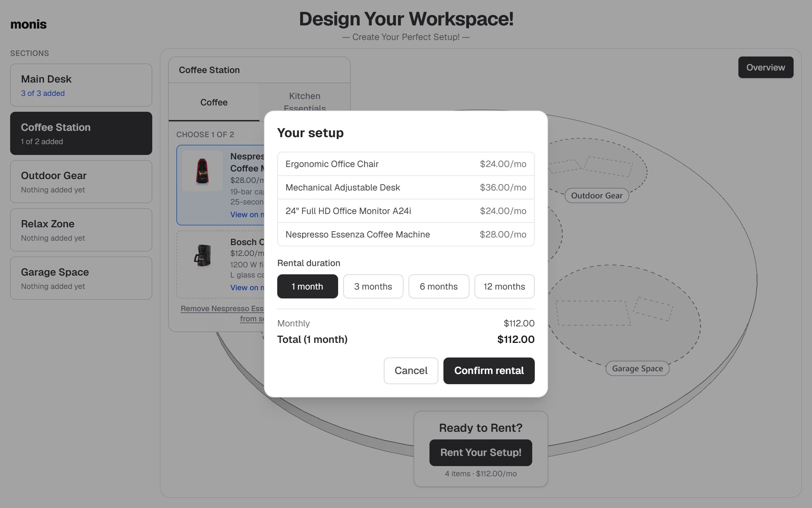
Task: Choose the 3 months rental duration
Action: (x=373, y=286)
